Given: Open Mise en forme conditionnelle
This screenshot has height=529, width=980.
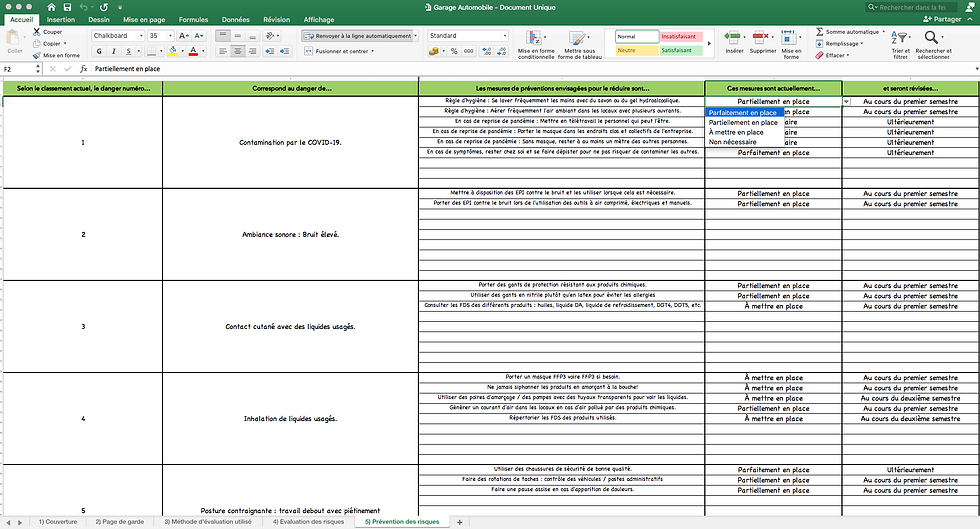Looking at the screenshot, I should pyautogui.click(x=536, y=44).
